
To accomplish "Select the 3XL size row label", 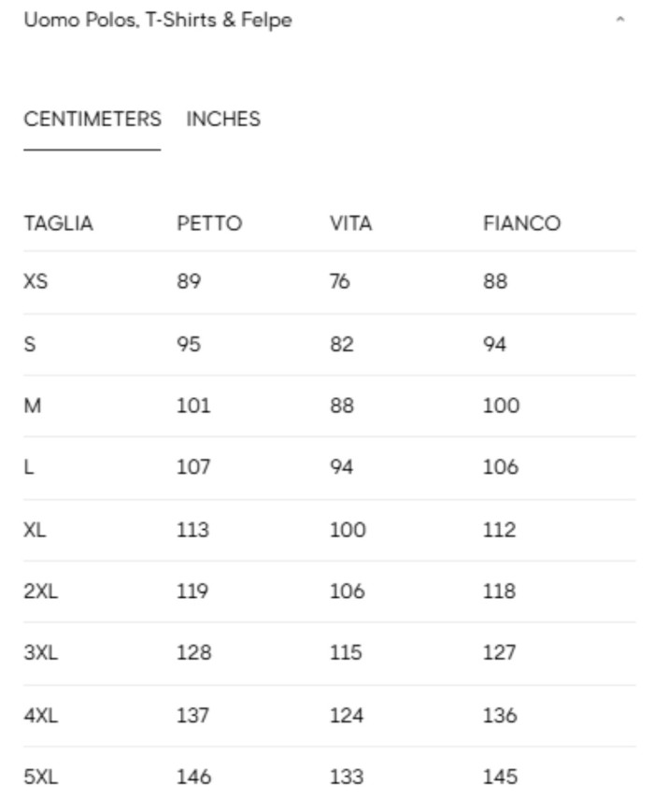I will click(40, 653).
